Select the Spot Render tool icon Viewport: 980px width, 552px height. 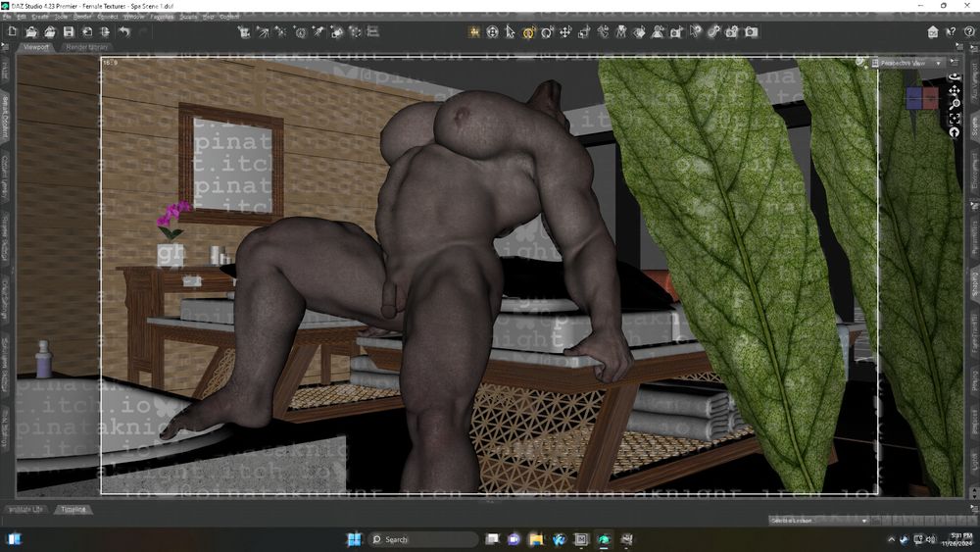(676, 32)
